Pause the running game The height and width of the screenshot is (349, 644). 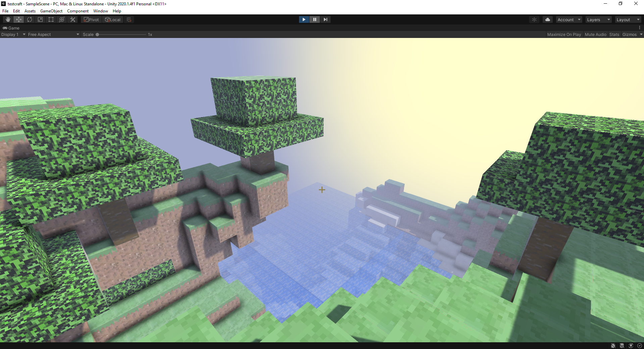click(314, 19)
